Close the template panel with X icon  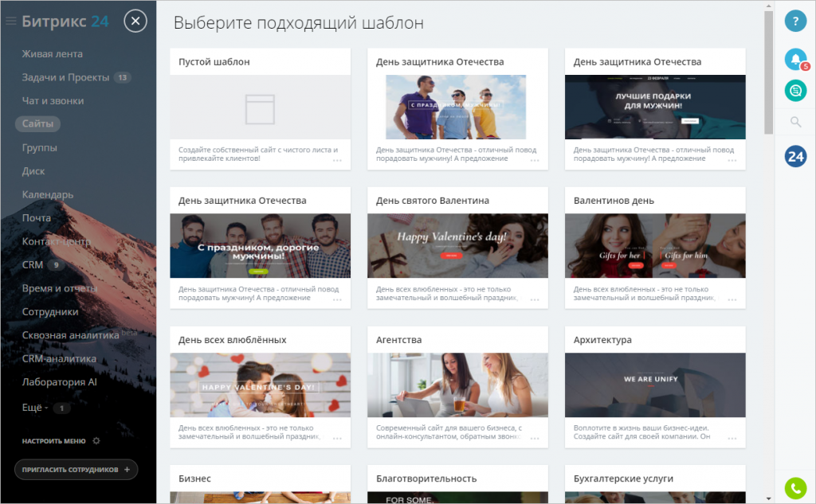pyautogui.click(x=136, y=21)
